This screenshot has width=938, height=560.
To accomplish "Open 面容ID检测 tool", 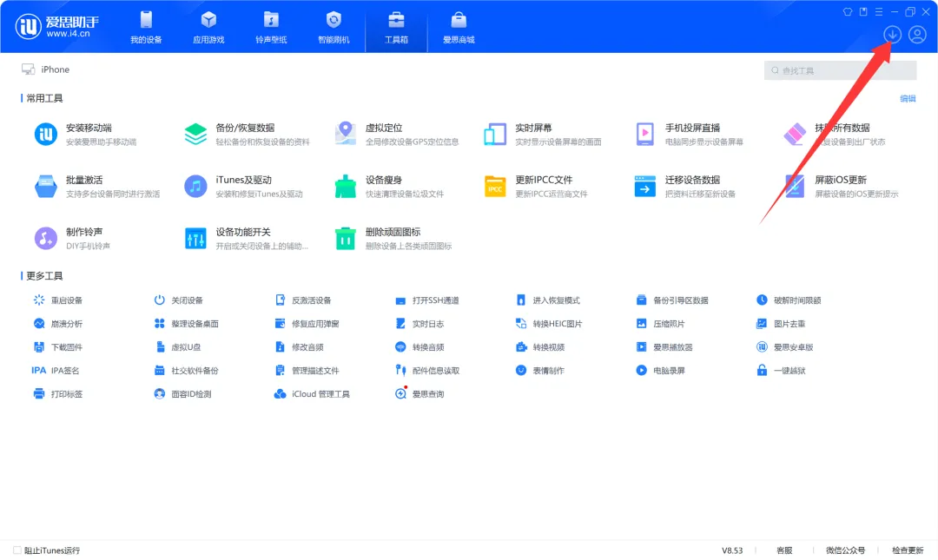I will [183, 393].
